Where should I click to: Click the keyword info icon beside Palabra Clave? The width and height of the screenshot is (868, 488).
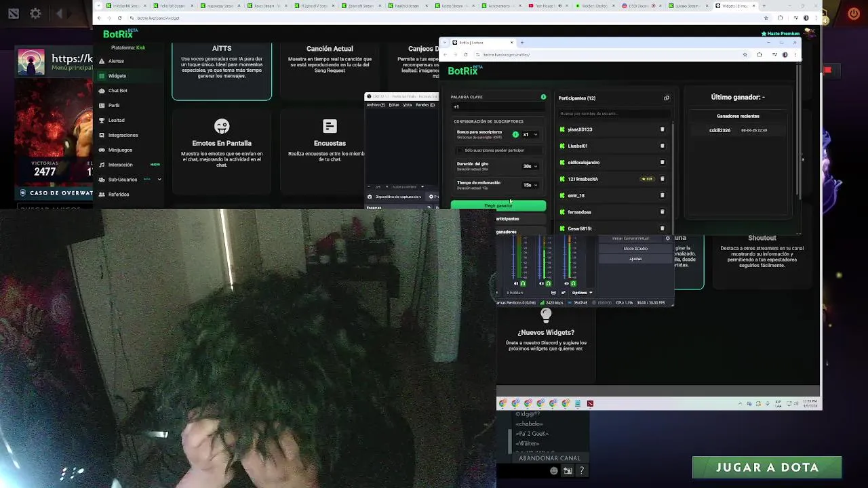(543, 97)
